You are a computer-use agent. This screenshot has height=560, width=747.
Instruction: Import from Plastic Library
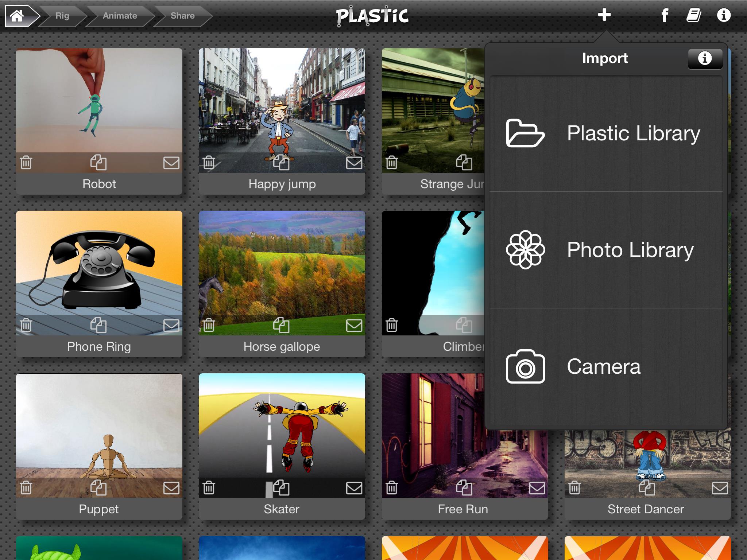point(606,133)
